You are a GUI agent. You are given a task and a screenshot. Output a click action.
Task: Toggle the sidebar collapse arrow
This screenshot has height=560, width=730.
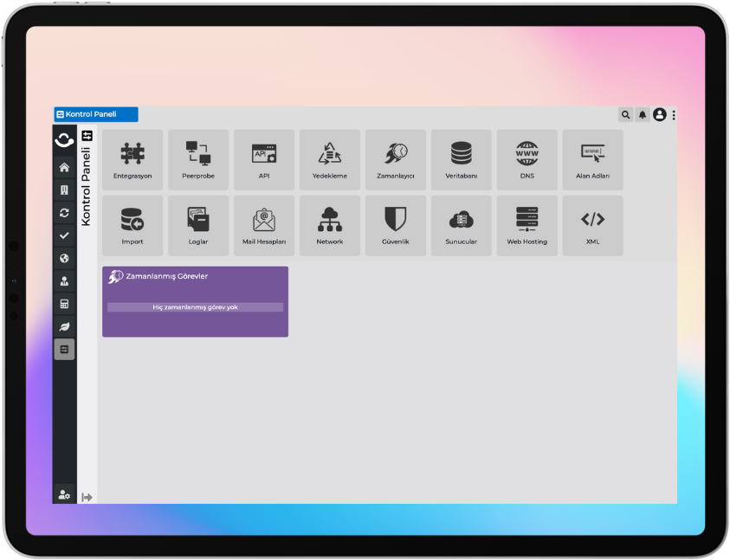(87, 497)
